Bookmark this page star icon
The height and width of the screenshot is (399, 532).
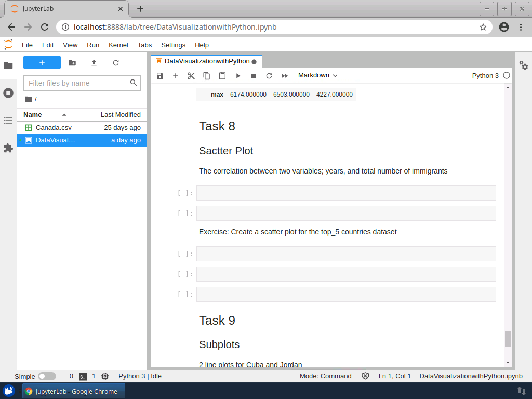(x=483, y=27)
